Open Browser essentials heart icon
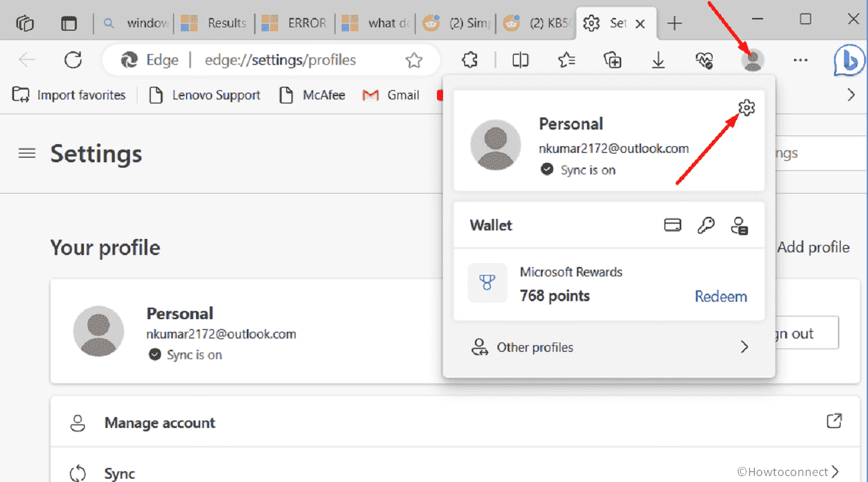 click(705, 61)
